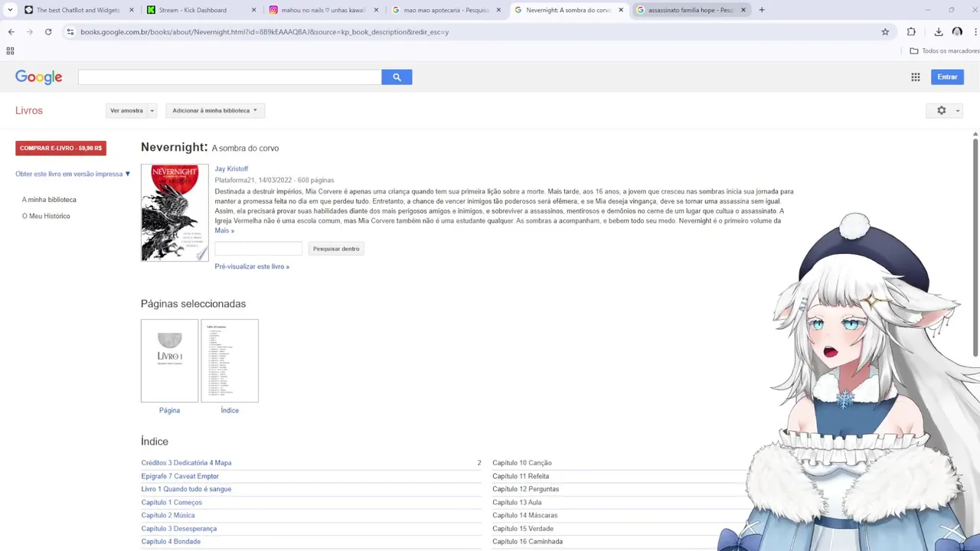The width and height of the screenshot is (980, 551).
Task: Open Epígrafe 7 Caveat Emptor entry
Action: [x=180, y=476]
